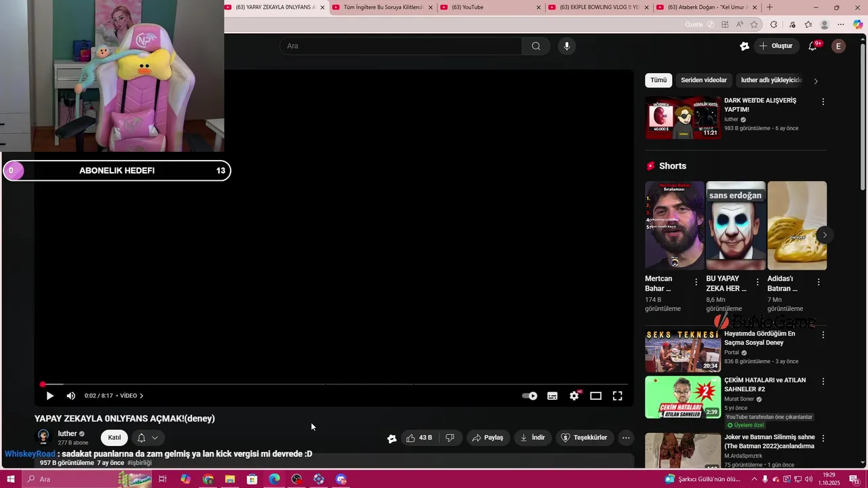Open ÇEKİM HATALARI ve ATILAN SAHNELER #2 title
Viewport: 868px width, 488px height.
[x=765, y=385]
